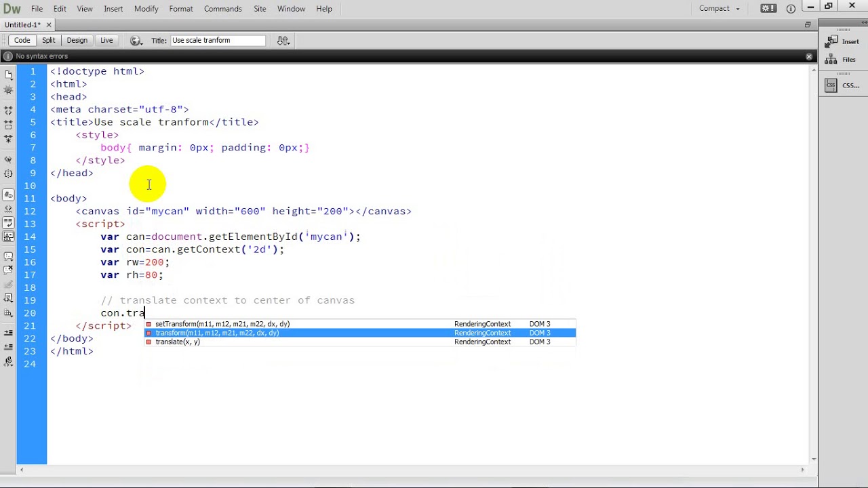This screenshot has height=488, width=868.
Task: Select the Untitled-1* document tab
Action: [x=22, y=25]
